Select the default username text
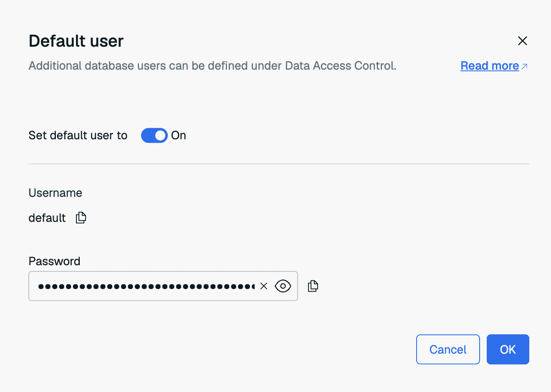Screen dimensions: 551x392 tap(47, 218)
